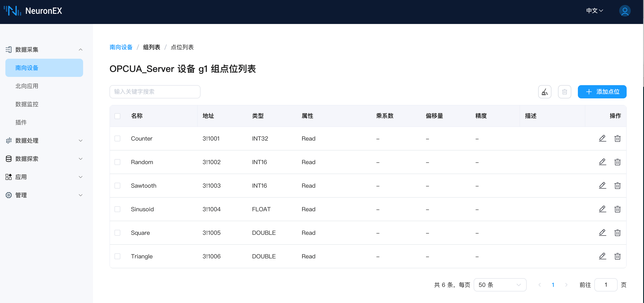Select the Square row checkbox
The height and width of the screenshot is (303, 644).
tap(117, 233)
